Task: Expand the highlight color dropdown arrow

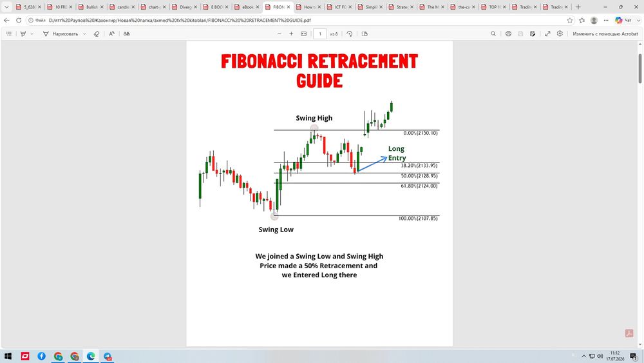Action: tap(32, 34)
